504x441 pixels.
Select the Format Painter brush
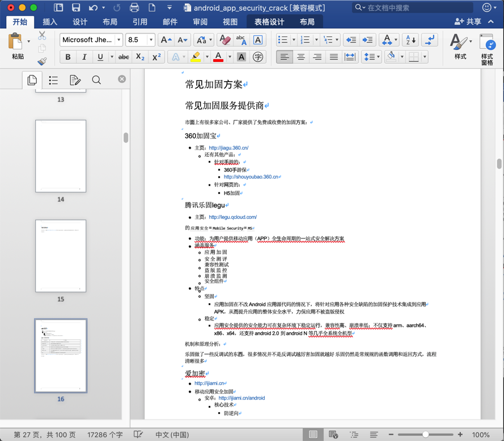click(42, 62)
